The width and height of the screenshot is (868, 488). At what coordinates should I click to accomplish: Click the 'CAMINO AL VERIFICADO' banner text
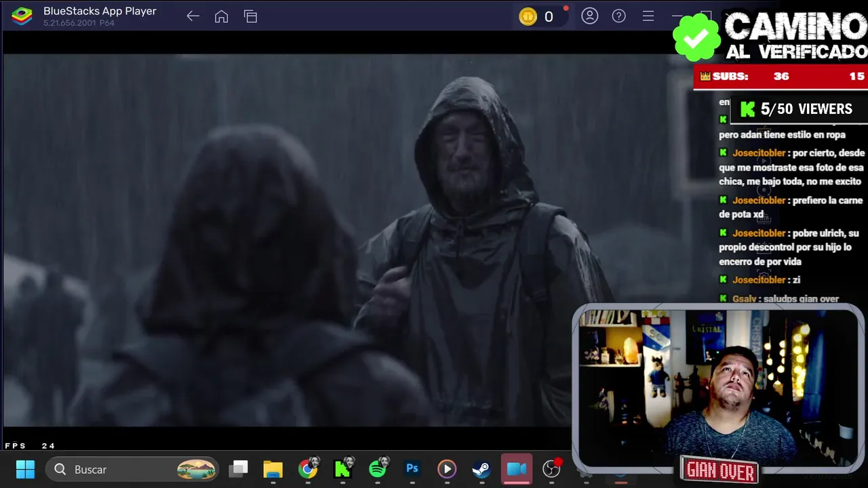click(796, 37)
